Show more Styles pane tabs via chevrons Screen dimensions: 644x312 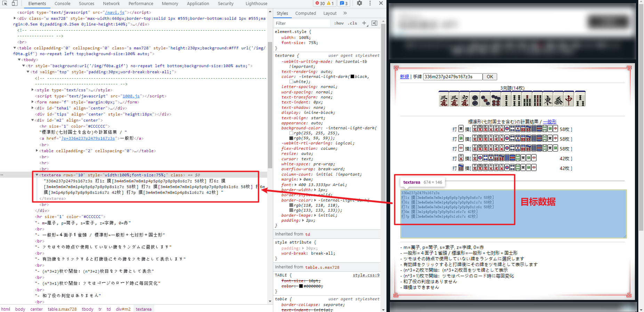point(345,13)
